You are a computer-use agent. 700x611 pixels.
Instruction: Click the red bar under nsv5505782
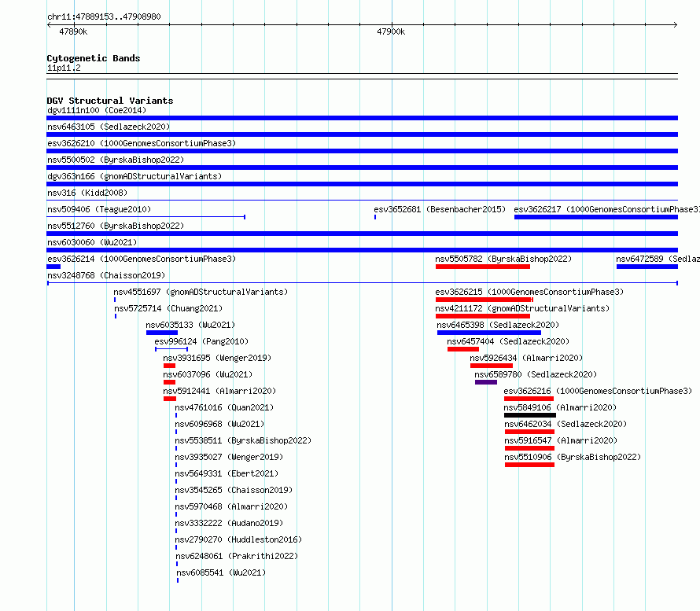click(x=483, y=267)
